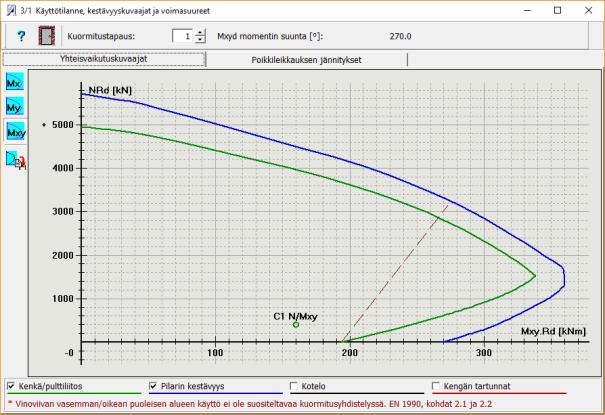Increase Kuormitustapaus load case number
Image resolution: width=605 pixels, height=415 pixels.
tap(200, 32)
